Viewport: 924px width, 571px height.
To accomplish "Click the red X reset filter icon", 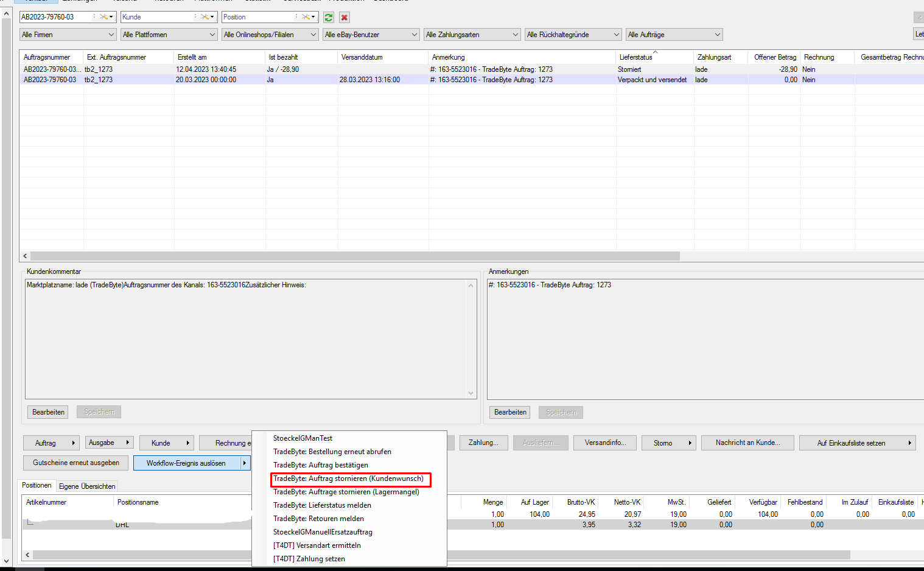I will (x=345, y=17).
